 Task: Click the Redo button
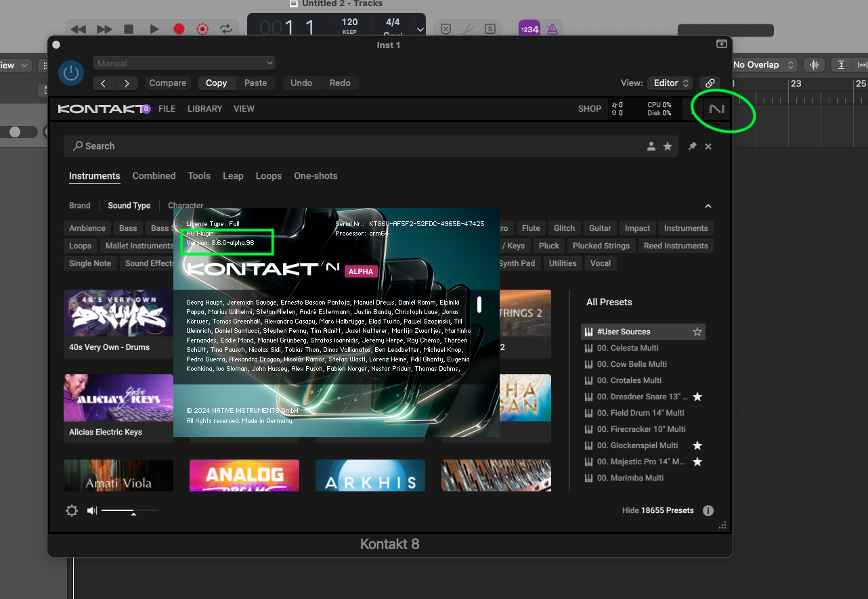(x=340, y=83)
